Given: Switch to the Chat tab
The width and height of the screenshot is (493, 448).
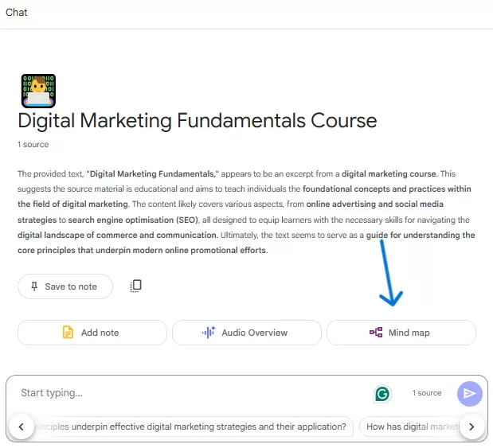Looking at the screenshot, I should (x=17, y=12).
